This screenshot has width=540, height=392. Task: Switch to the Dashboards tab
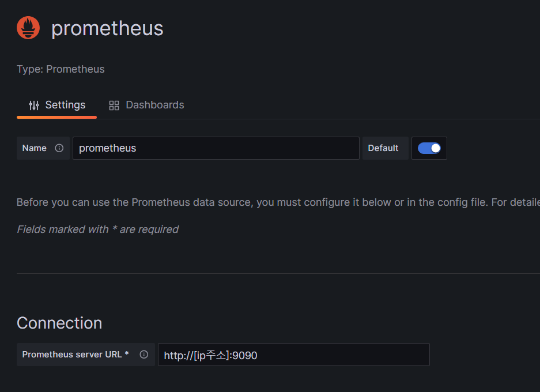click(146, 105)
